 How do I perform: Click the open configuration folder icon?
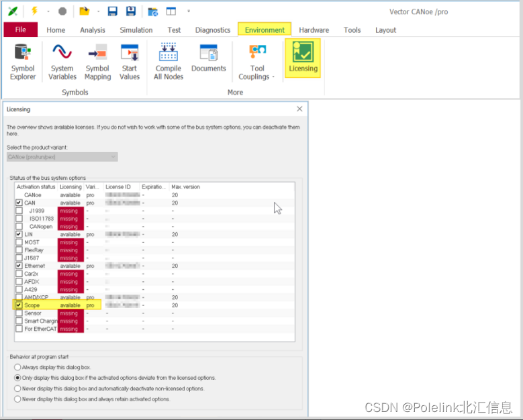[x=85, y=11]
